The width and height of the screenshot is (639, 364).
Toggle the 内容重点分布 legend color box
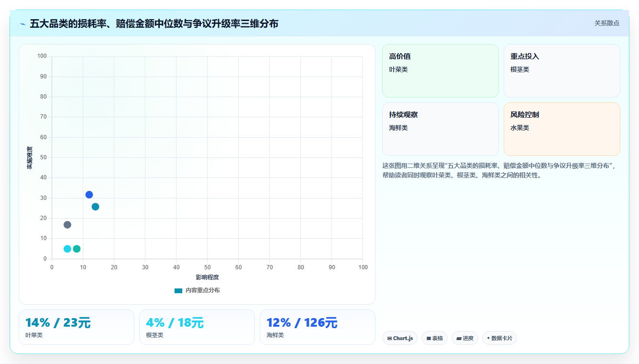pos(178,290)
